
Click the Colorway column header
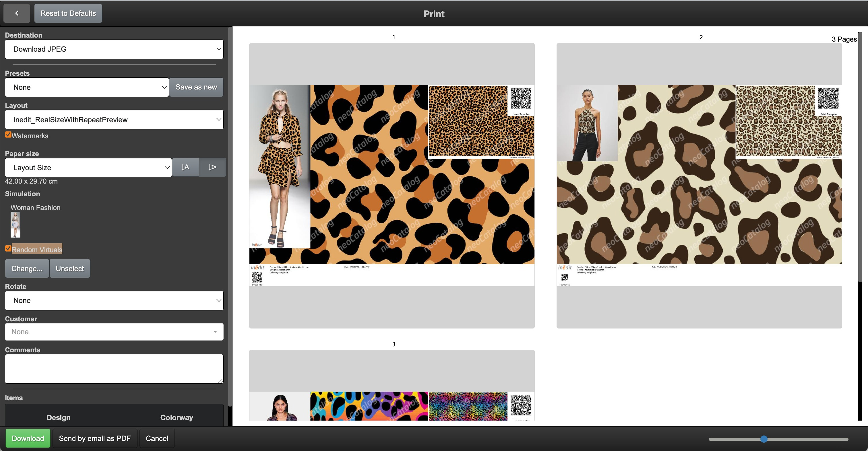(177, 417)
